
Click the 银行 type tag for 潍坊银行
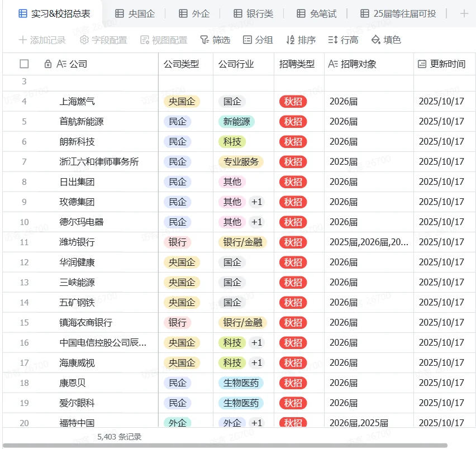point(178,242)
